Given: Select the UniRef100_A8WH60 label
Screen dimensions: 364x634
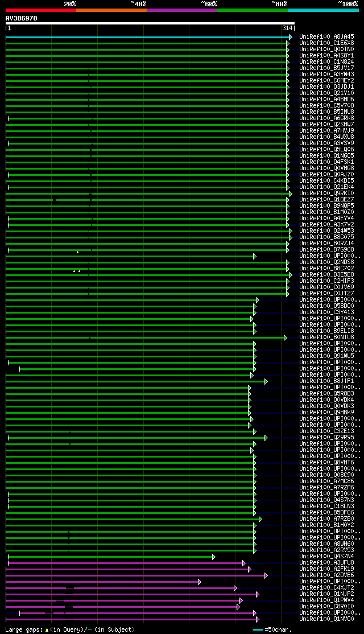Looking at the screenshot, I should click(x=327, y=544).
